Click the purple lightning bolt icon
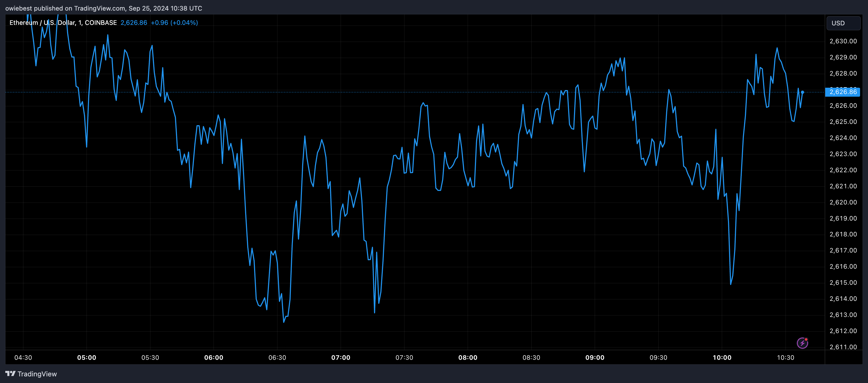Image resolution: width=868 pixels, height=383 pixels. [x=802, y=343]
